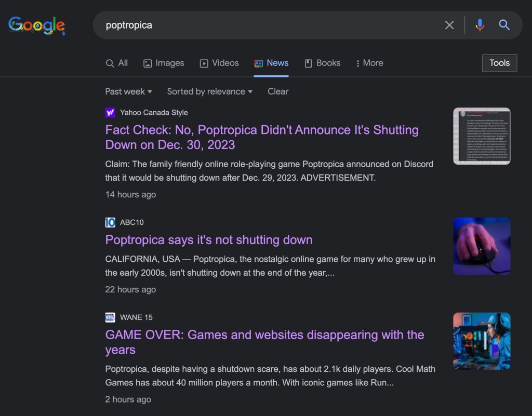This screenshot has width=532, height=416.
Task: Open "Poptropica says it's not shutting down" article
Action: (209, 240)
